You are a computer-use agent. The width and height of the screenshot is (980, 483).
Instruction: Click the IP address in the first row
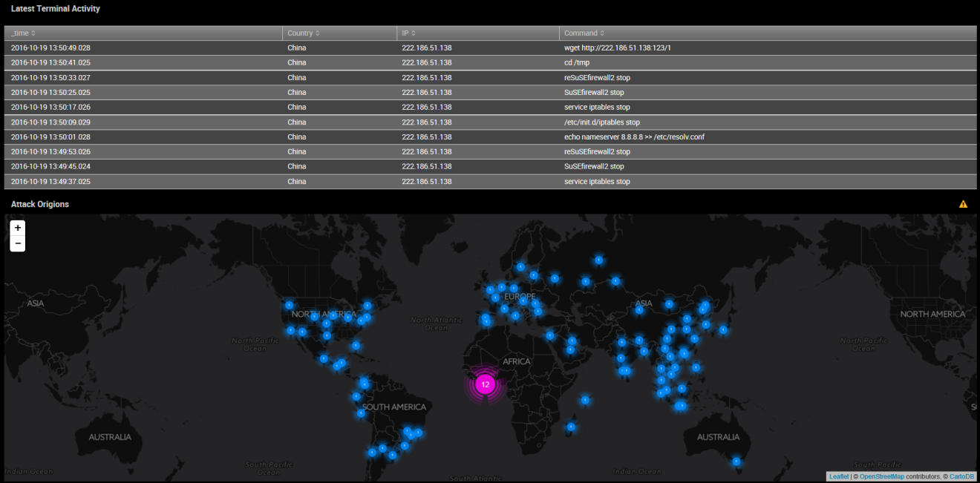(x=426, y=48)
